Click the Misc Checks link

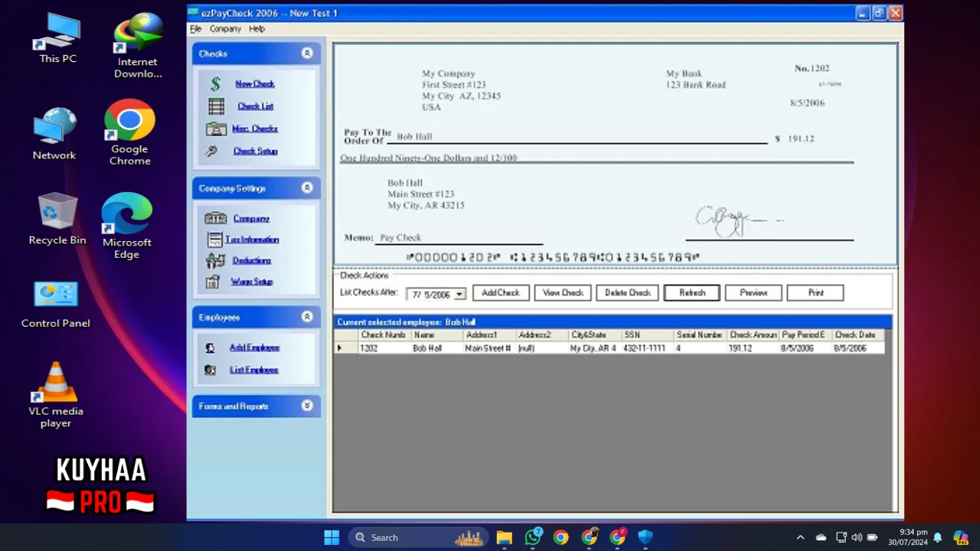tap(255, 129)
